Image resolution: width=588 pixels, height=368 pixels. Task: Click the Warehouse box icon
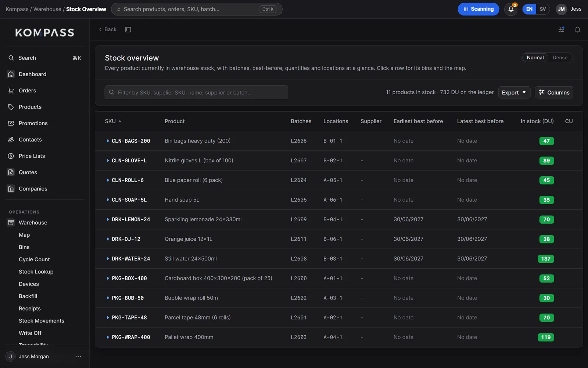11,223
